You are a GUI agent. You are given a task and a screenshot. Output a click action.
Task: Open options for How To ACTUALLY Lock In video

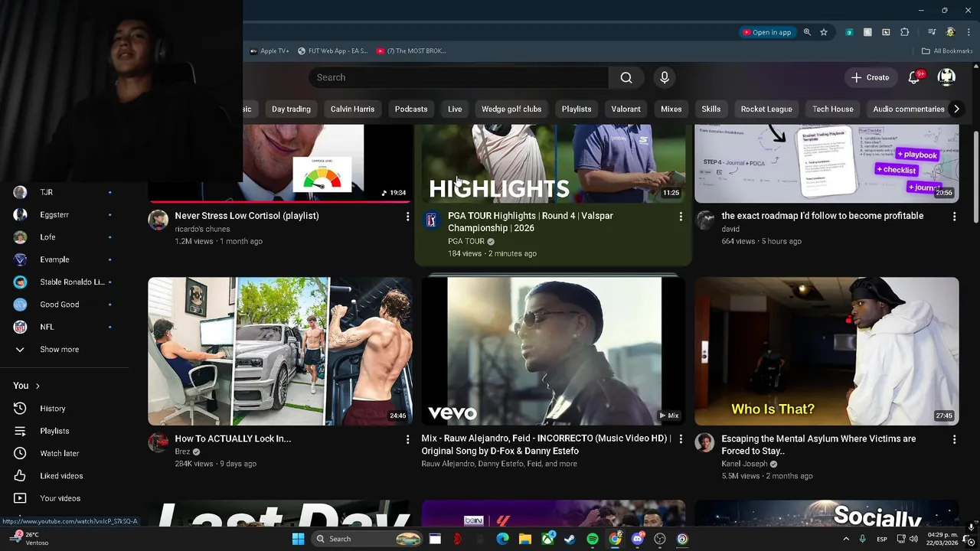[407, 440]
